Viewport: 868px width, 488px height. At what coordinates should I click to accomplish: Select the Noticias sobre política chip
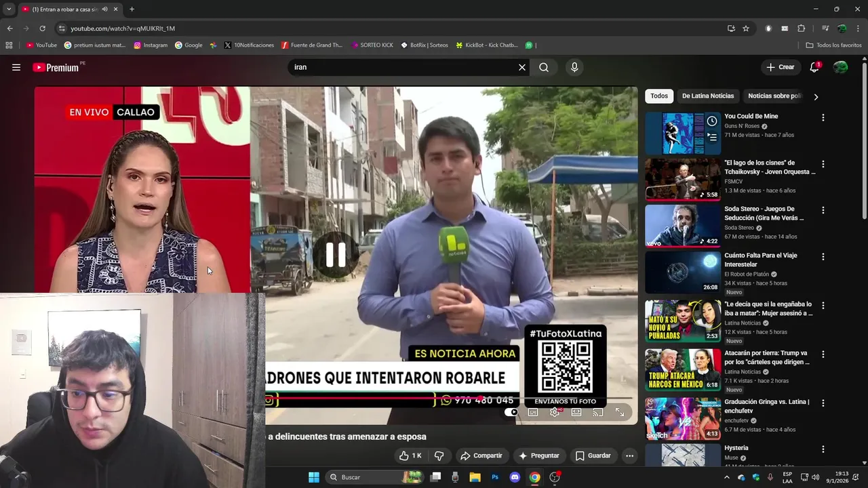pos(774,96)
